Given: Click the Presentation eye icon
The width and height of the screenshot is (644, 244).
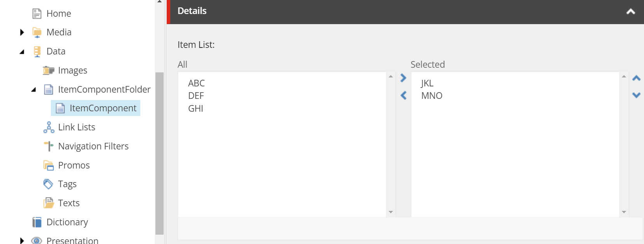Looking at the screenshot, I should 37,240.
